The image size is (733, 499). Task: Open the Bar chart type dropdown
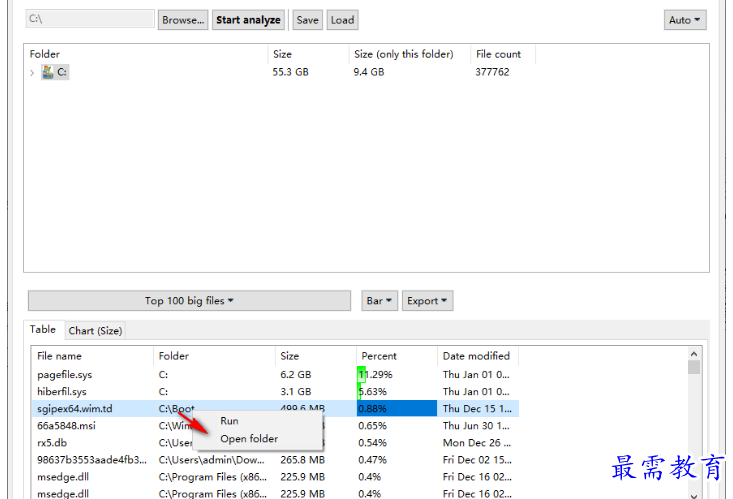click(x=379, y=301)
